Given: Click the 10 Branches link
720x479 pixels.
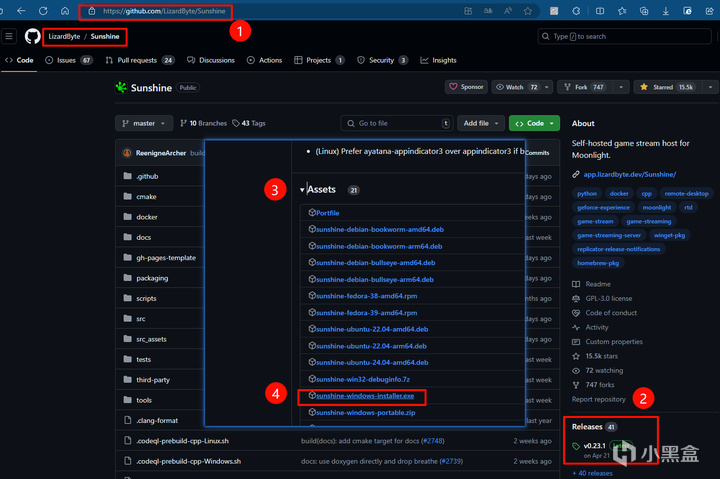Looking at the screenshot, I should click(x=203, y=123).
